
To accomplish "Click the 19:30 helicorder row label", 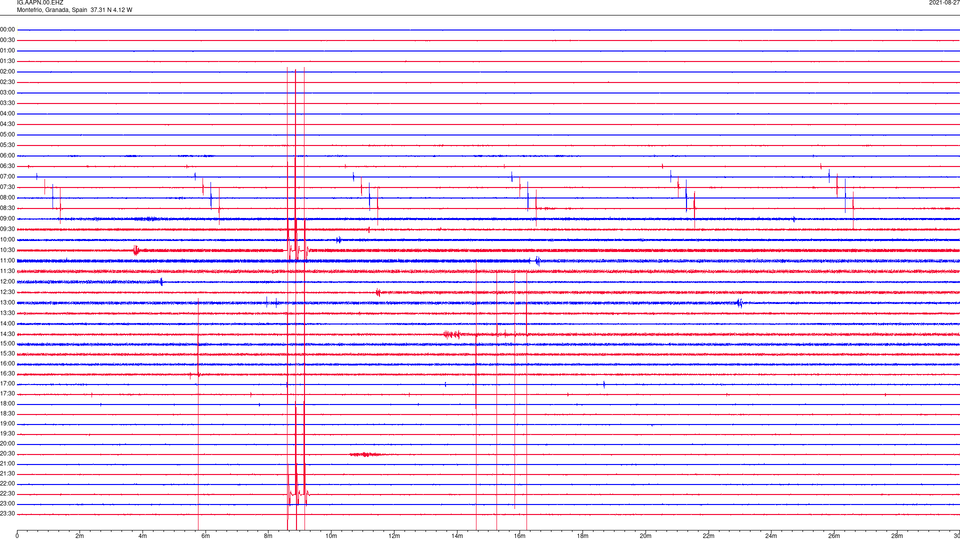I will point(8,433).
